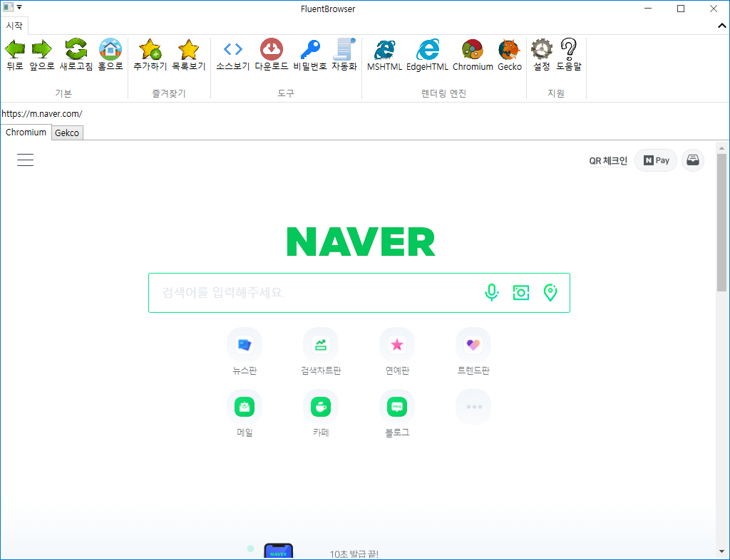Click the scrollbar up arrow

721,148
